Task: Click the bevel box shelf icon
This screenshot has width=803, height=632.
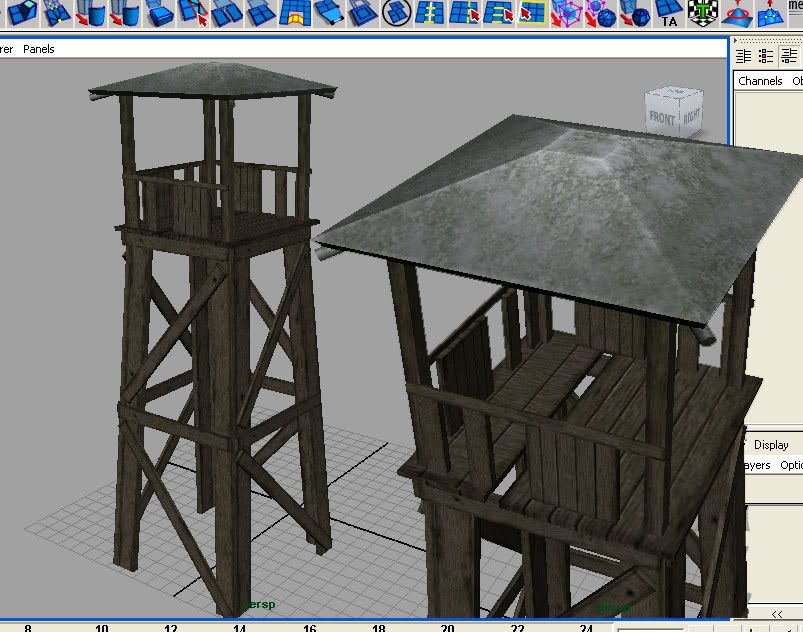Action: [x=159, y=13]
